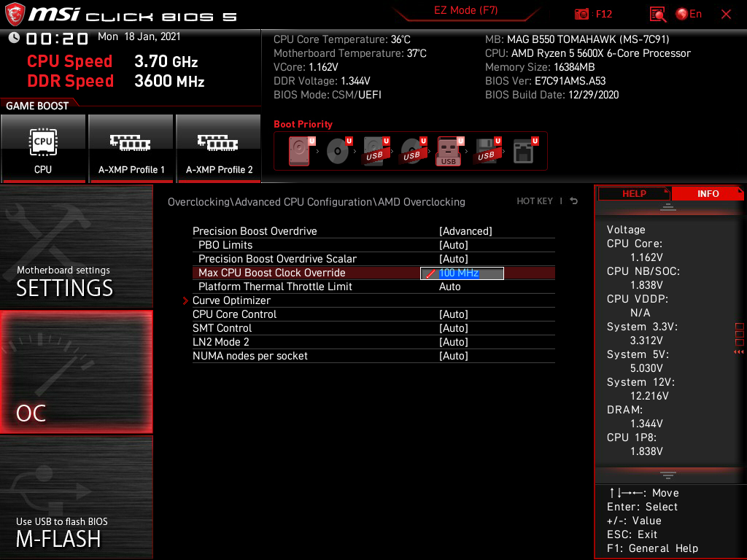Click Motherboard Temperature: 37°C text

(349, 53)
